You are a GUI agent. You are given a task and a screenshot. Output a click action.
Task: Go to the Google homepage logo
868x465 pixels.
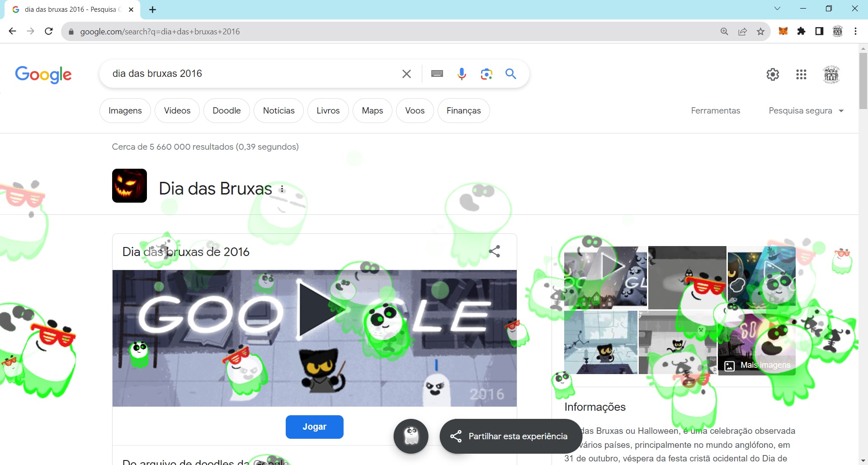tap(43, 75)
